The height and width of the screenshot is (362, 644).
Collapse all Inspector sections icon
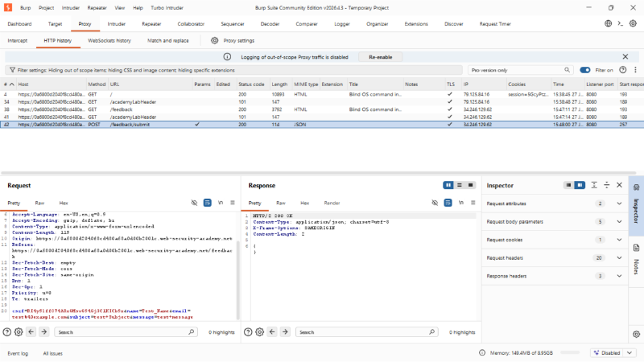[x=607, y=185]
